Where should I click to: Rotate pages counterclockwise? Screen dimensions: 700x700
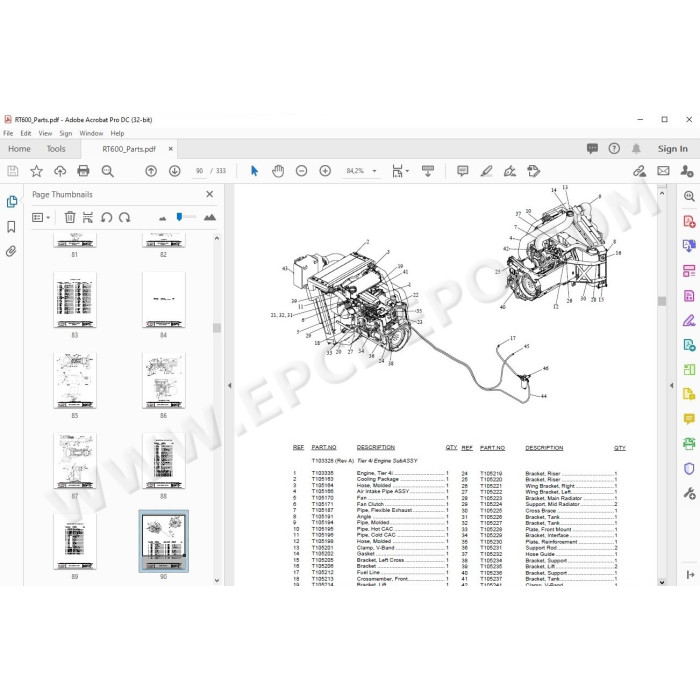click(106, 217)
